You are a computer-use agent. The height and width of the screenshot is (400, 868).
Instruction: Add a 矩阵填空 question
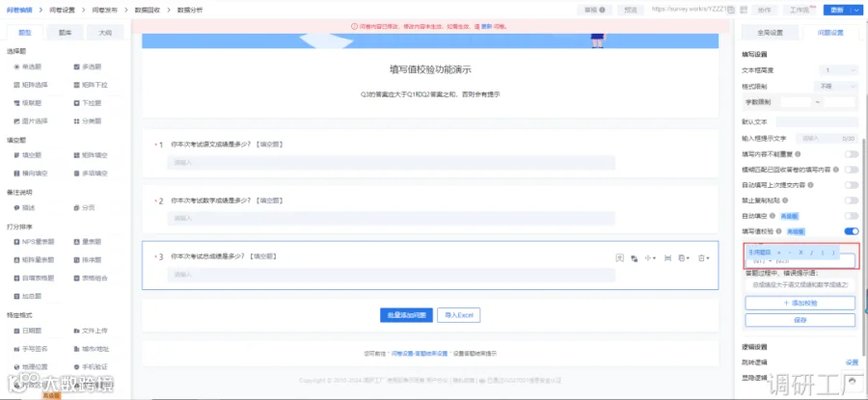click(91, 155)
